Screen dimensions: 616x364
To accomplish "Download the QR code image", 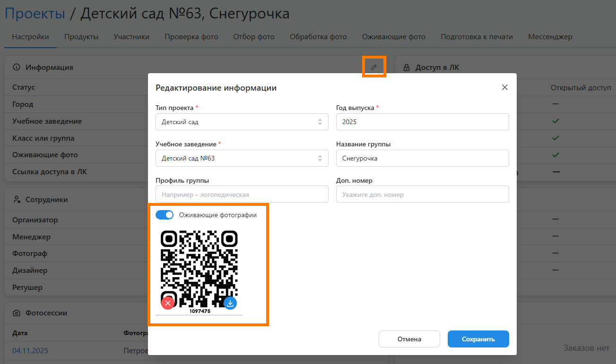I will [x=230, y=303].
